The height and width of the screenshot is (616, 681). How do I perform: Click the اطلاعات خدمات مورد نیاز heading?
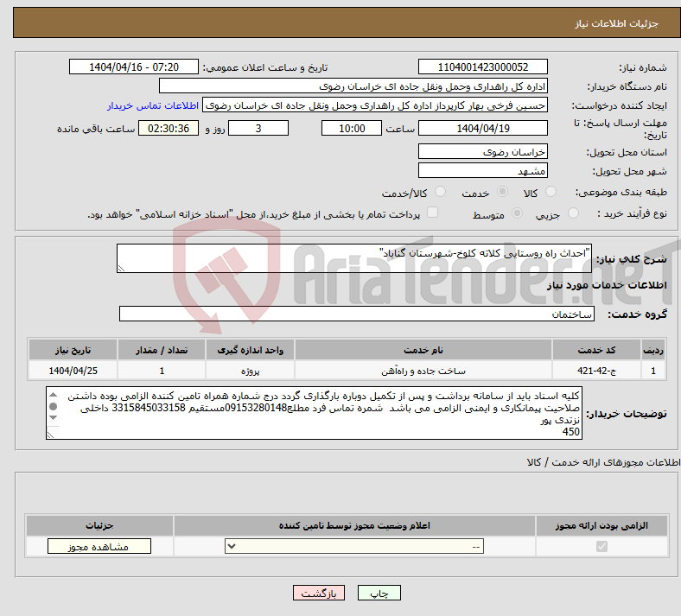[x=607, y=285]
